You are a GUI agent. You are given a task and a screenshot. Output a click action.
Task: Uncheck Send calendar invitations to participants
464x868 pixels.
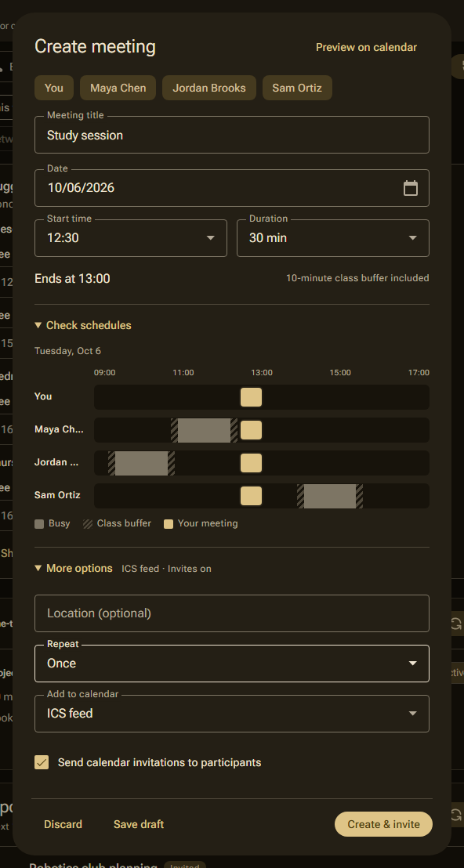tap(42, 763)
